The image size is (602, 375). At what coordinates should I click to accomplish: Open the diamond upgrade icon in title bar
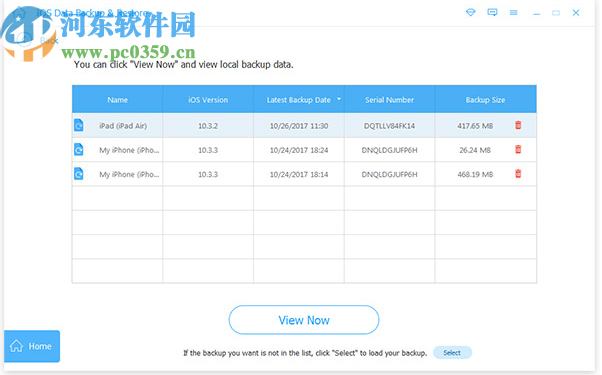[470, 13]
